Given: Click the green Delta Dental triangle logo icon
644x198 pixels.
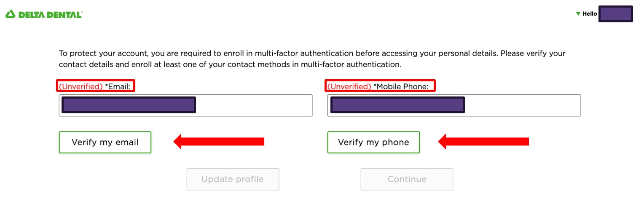Looking at the screenshot, I should (10, 15).
